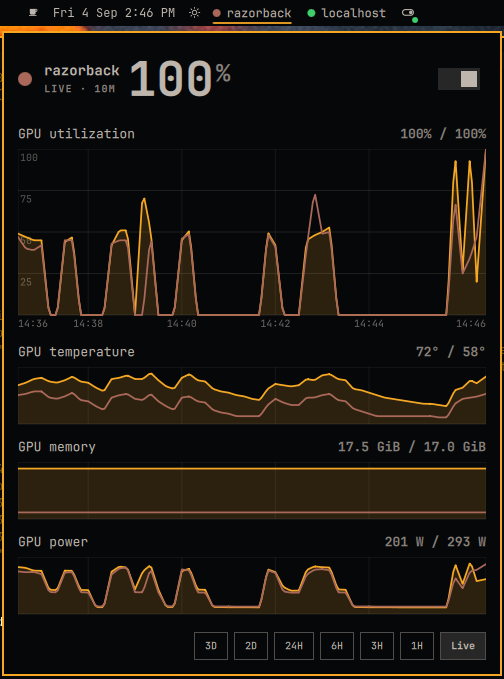Click the large 100% utilization readout

[x=180, y=79]
